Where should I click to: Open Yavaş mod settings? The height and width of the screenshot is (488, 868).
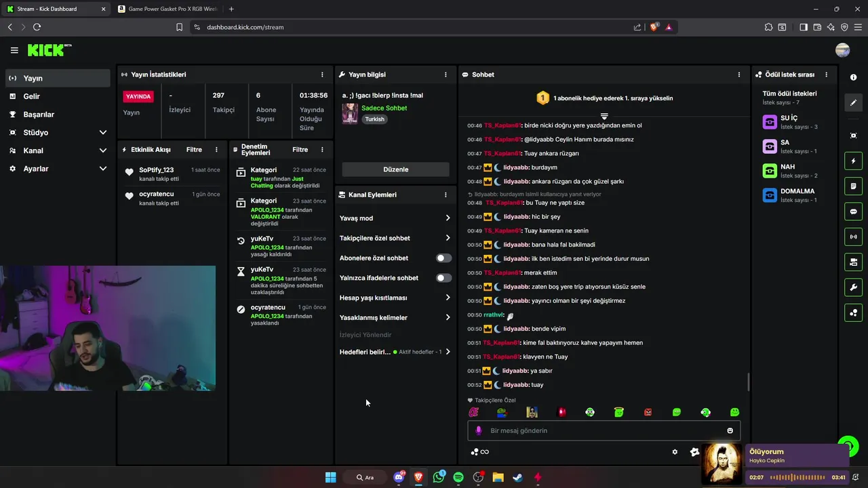pyautogui.click(x=395, y=218)
